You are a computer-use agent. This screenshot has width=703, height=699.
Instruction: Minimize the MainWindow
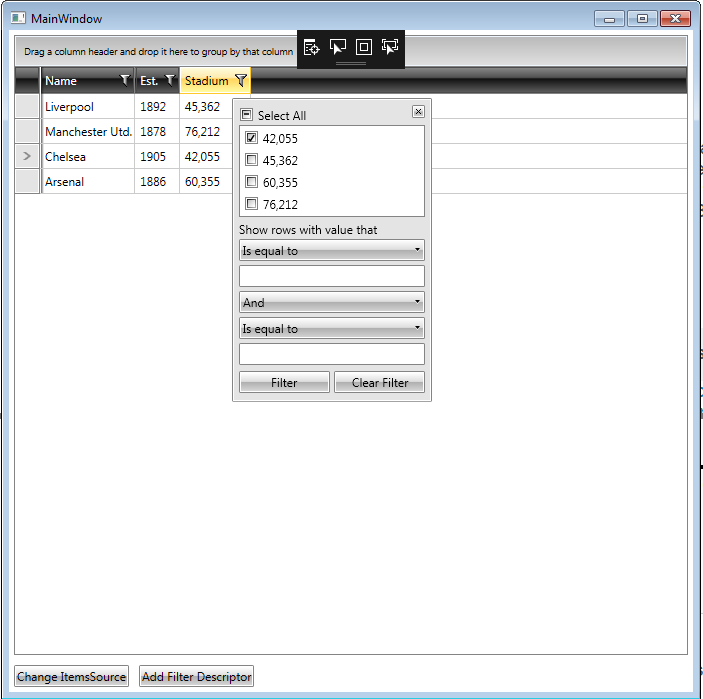tap(609, 19)
